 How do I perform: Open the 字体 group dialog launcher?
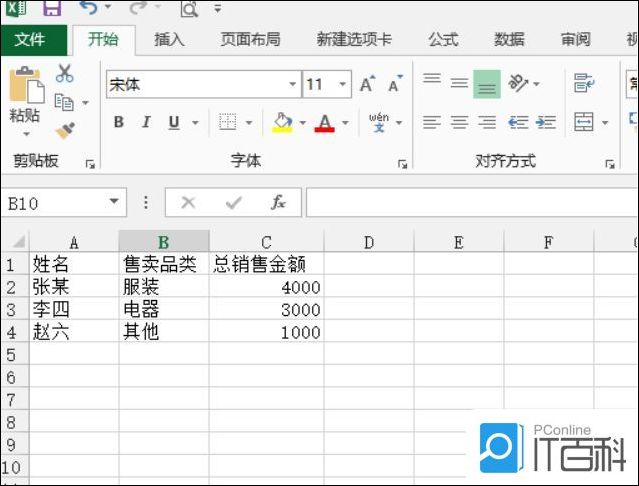pyautogui.click(x=403, y=164)
